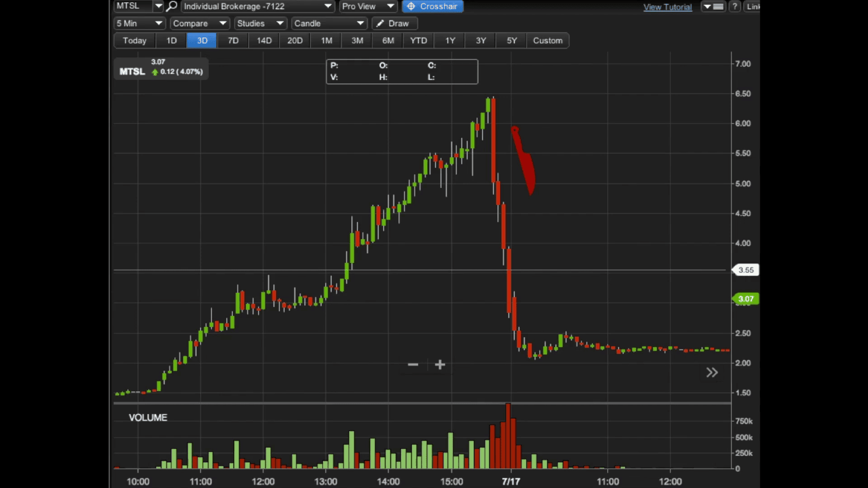
Task: Open the View Tutorial link
Action: tap(668, 7)
